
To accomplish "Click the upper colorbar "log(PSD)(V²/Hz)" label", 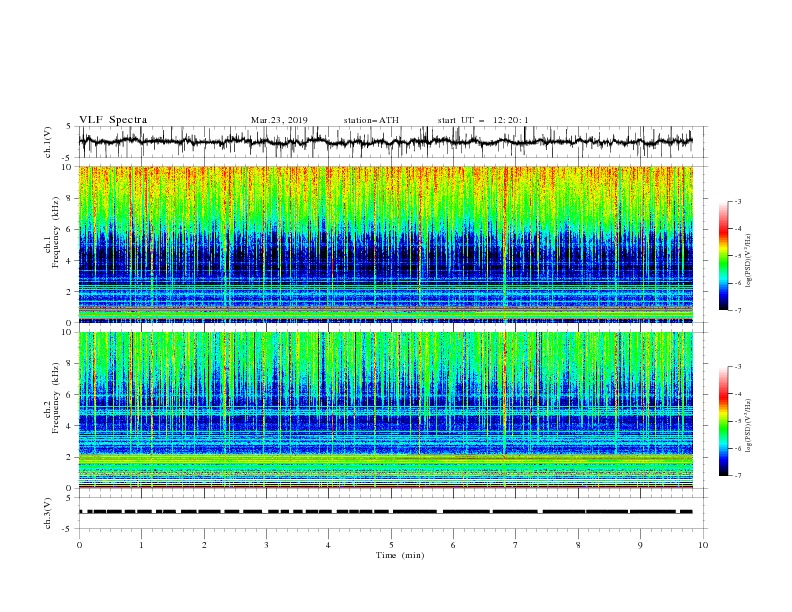I will tap(749, 261).
